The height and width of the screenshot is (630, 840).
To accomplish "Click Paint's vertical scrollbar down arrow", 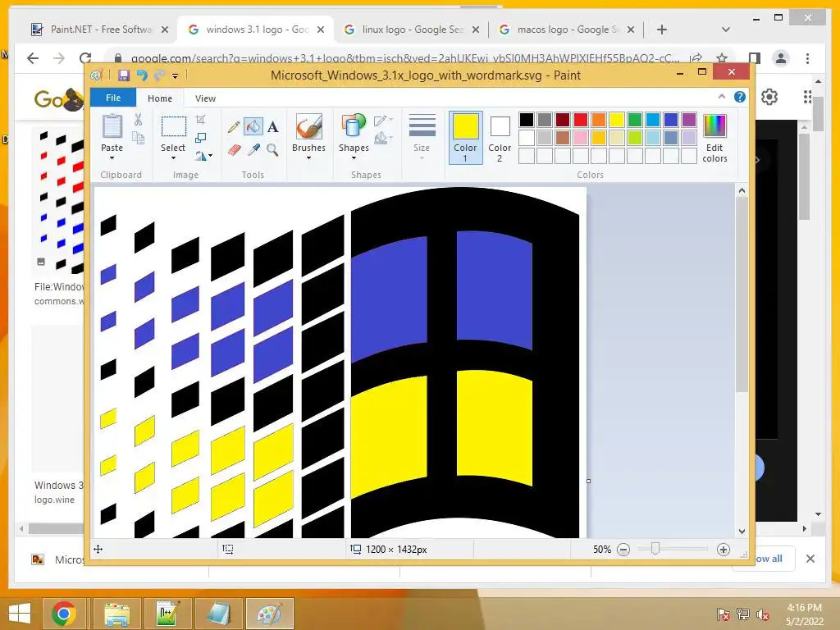I will point(742,532).
